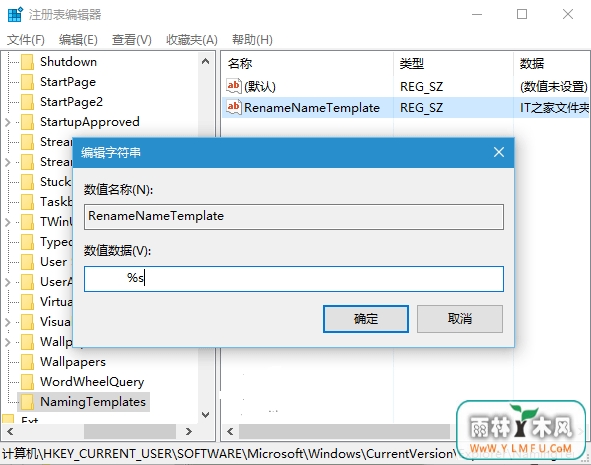Click the tree horizontal scroll right arrow
Screen dimensions: 591x465
pyautogui.click(x=189, y=431)
